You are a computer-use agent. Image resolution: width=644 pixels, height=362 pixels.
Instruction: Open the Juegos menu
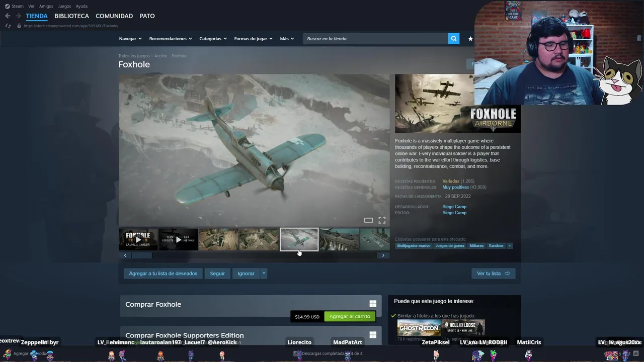point(64,6)
